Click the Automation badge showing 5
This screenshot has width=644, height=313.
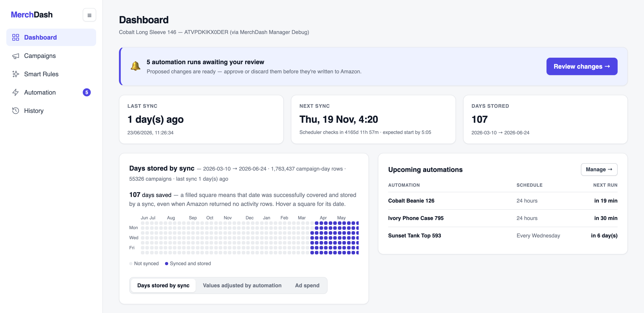point(87,93)
